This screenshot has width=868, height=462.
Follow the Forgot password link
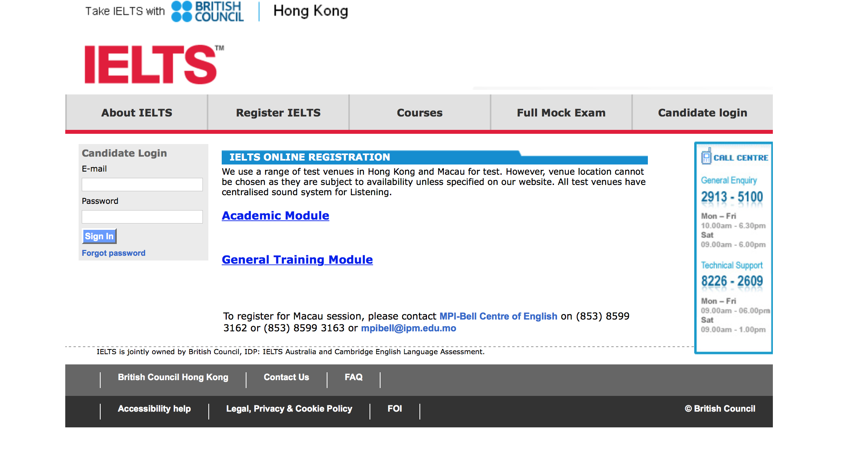tap(113, 253)
